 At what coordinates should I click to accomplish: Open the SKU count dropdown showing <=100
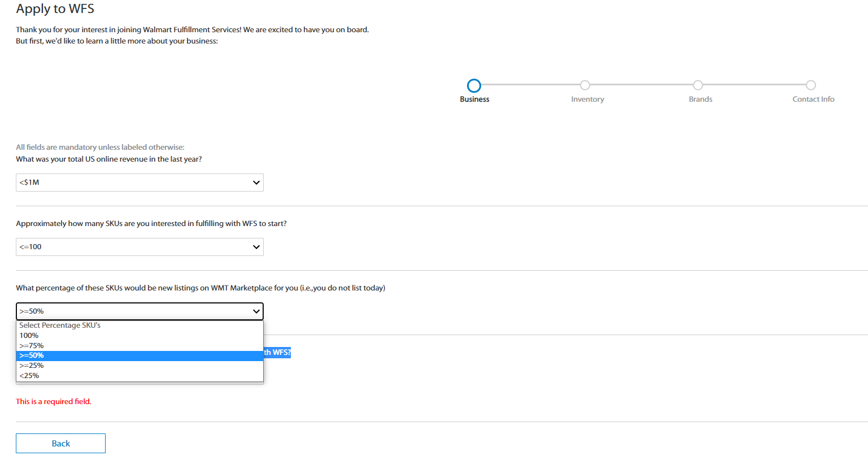tap(139, 247)
